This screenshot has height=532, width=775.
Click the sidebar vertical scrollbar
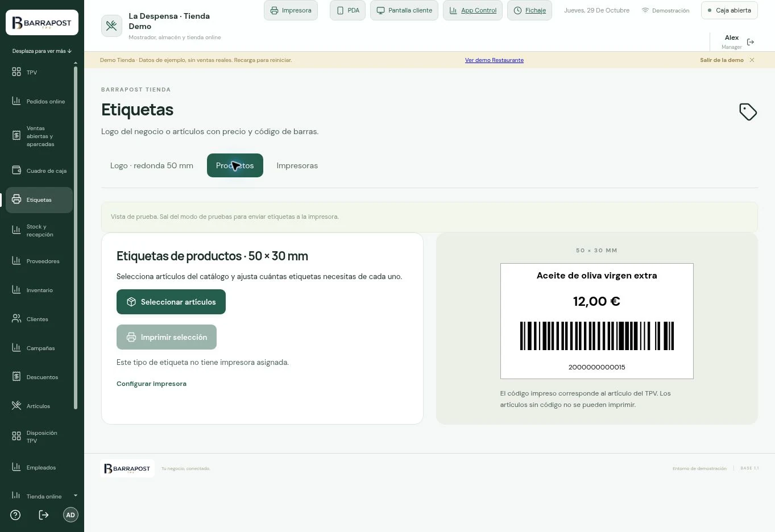pos(76,238)
